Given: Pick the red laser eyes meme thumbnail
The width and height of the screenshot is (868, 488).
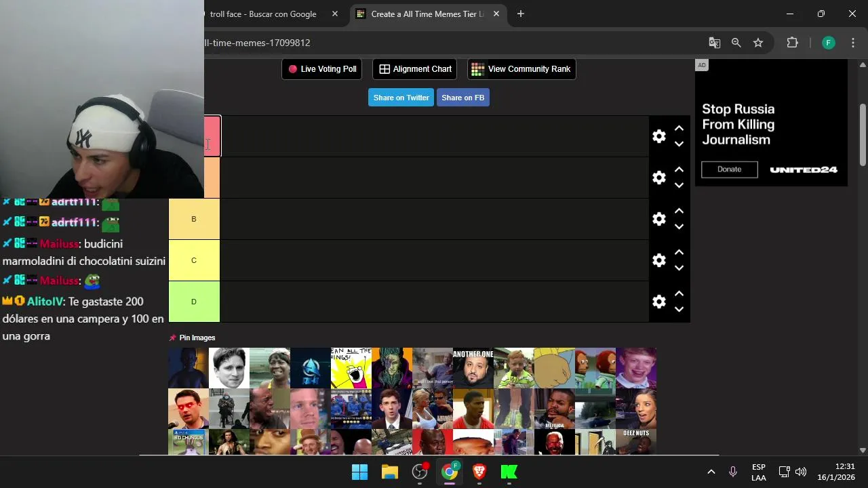Looking at the screenshot, I should [189, 409].
